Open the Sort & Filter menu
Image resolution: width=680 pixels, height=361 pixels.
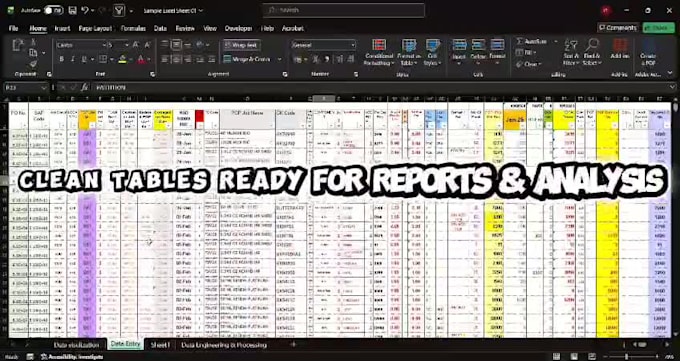pos(571,53)
